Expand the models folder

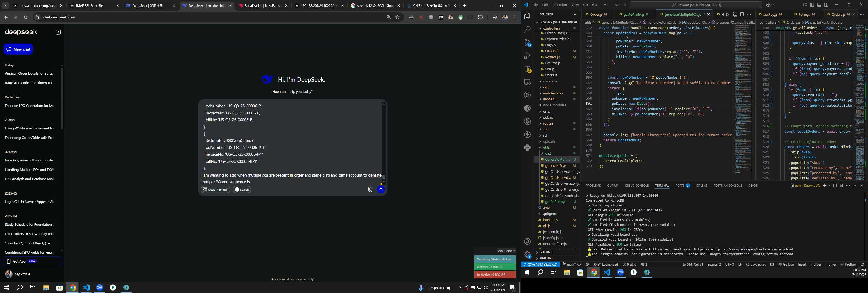[x=548, y=99]
